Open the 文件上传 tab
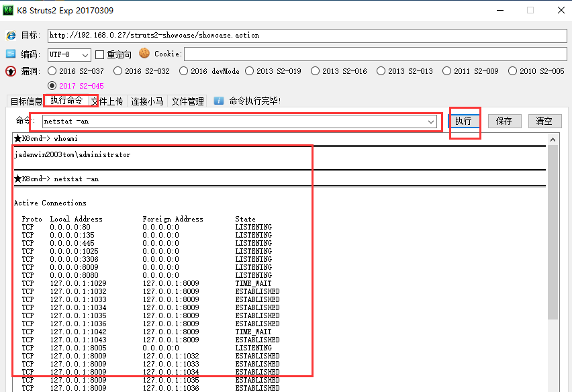Screen dimensions: 572x392 107,101
